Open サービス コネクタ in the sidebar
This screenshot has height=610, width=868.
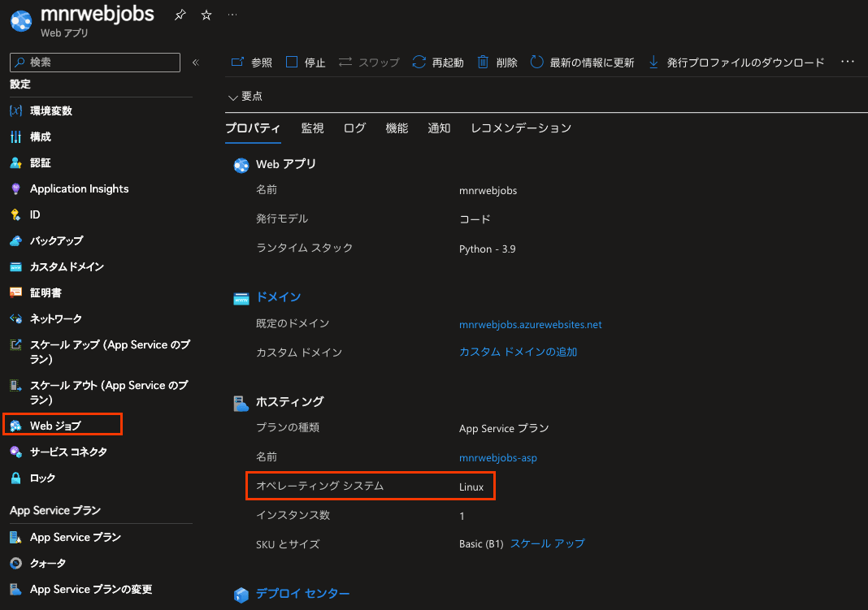pyautogui.click(x=68, y=452)
